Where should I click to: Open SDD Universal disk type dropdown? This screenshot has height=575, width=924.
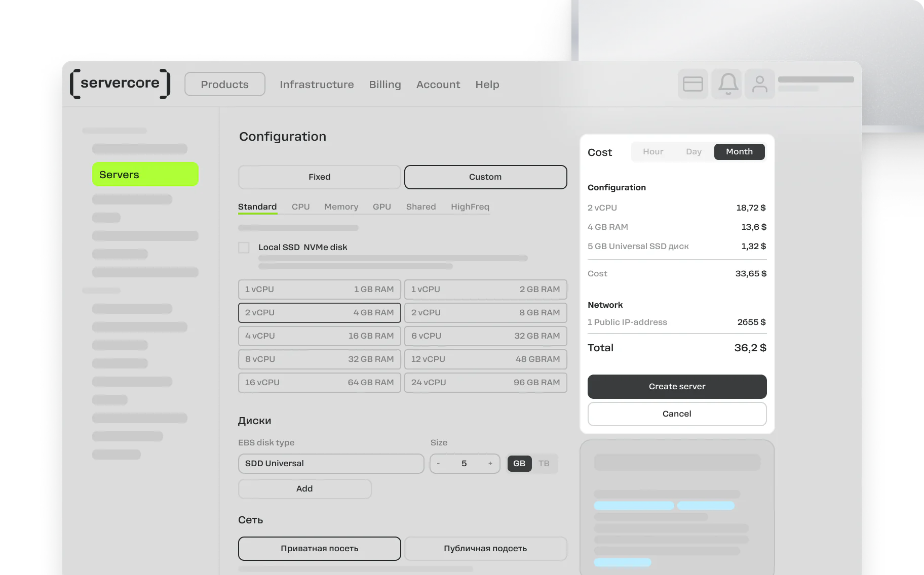[331, 464]
